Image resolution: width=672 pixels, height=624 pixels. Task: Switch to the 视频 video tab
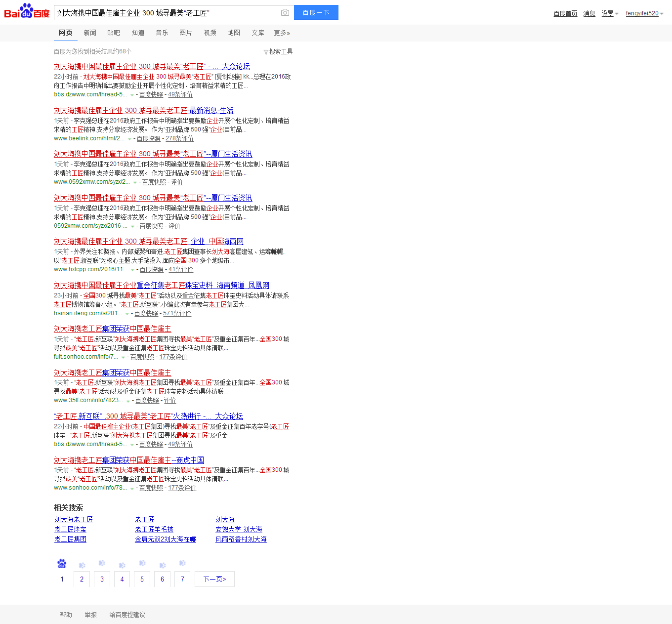(210, 33)
